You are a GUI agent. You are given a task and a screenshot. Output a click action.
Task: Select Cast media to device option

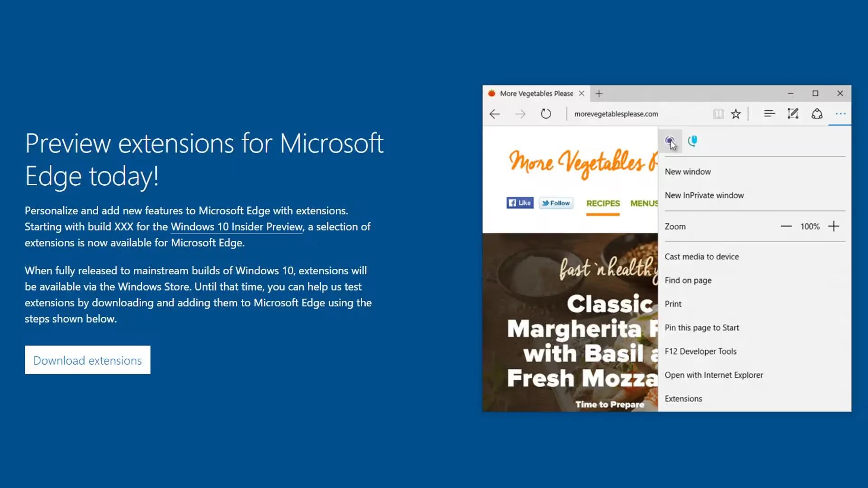click(x=702, y=256)
